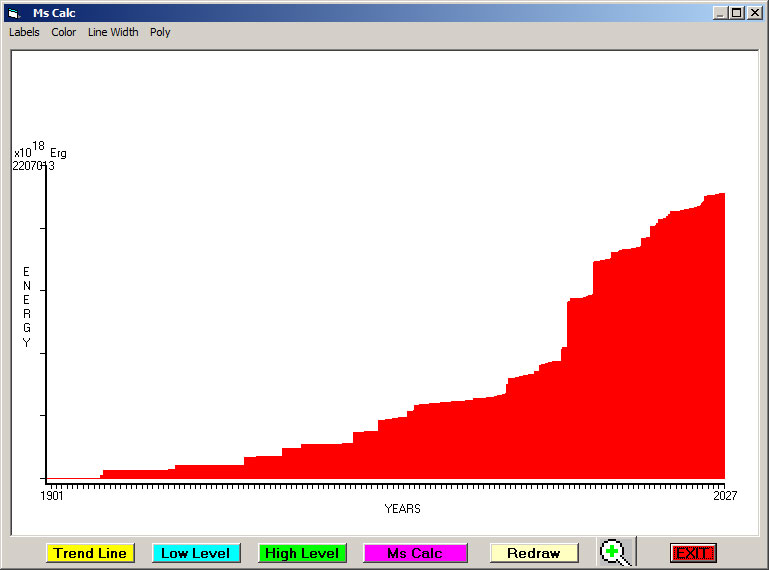Screen dimensions: 769x570
Task: Click the 1901 start year label
Action: tap(52, 495)
